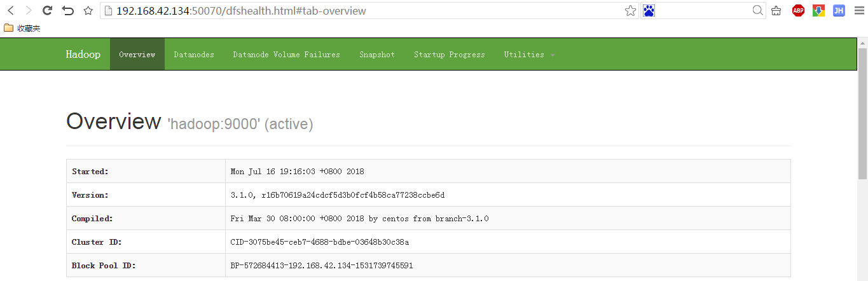Viewport: 868px width, 281px height.
Task: Reload the page with the refresh icon
Action: pyautogui.click(x=47, y=11)
